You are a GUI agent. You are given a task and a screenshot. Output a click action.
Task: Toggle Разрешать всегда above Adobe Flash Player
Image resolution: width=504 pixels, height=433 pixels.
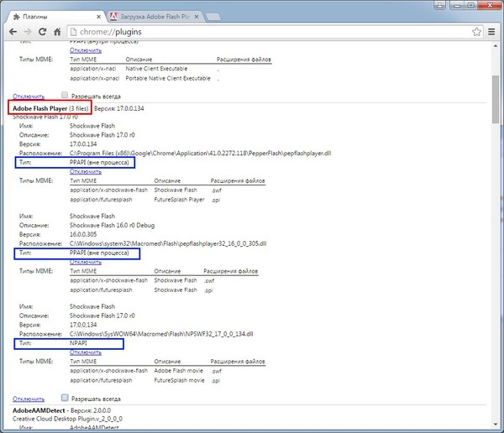tap(65, 95)
